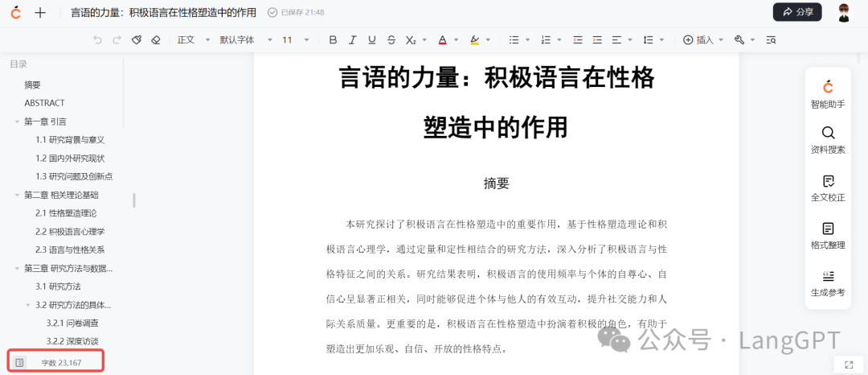Go to 2.2 积极语言心理学
This screenshot has width=868, height=375.
point(70,232)
